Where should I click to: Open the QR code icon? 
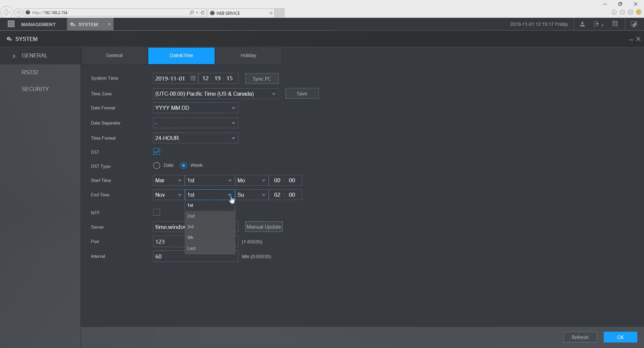pos(615,24)
